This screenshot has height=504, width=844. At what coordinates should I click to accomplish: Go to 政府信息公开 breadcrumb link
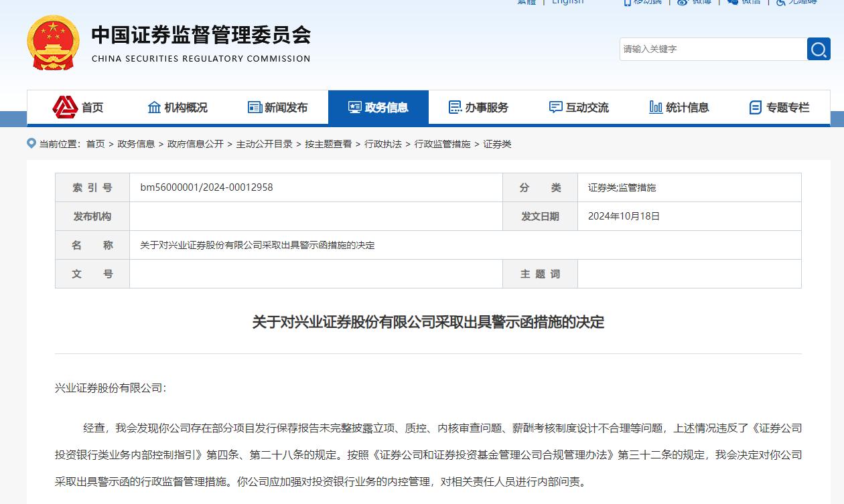point(196,144)
